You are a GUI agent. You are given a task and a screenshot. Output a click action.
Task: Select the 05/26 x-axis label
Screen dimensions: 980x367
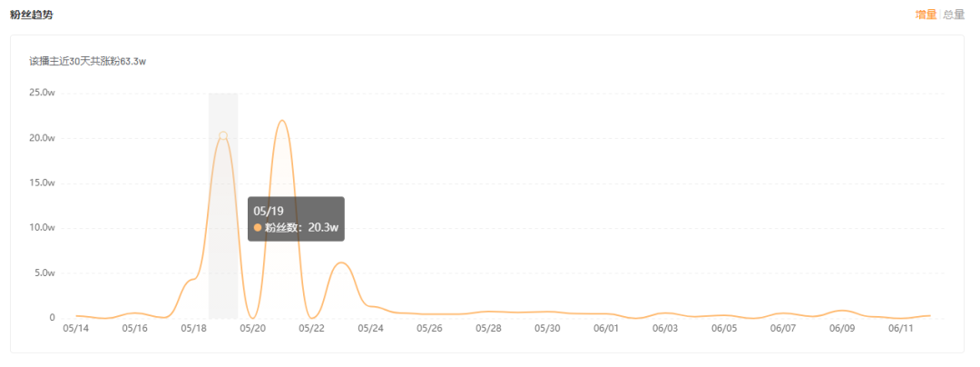coord(429,328)
